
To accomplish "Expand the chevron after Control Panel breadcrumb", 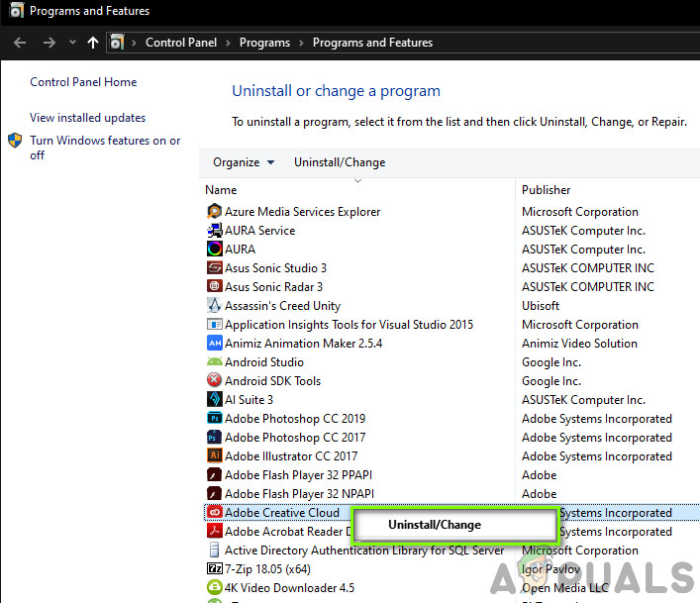I will pyautogui.click(x=228, y=43).
